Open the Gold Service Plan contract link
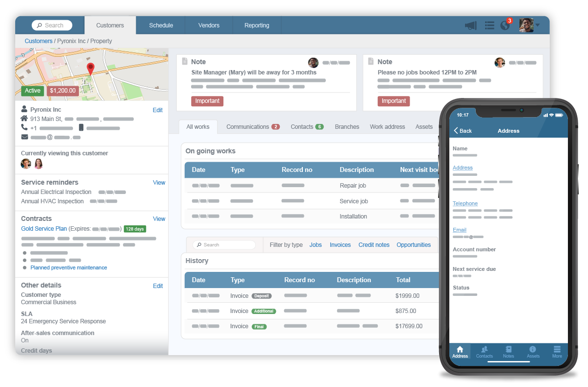This screenshot has width=588, height=387. (44, 229)
